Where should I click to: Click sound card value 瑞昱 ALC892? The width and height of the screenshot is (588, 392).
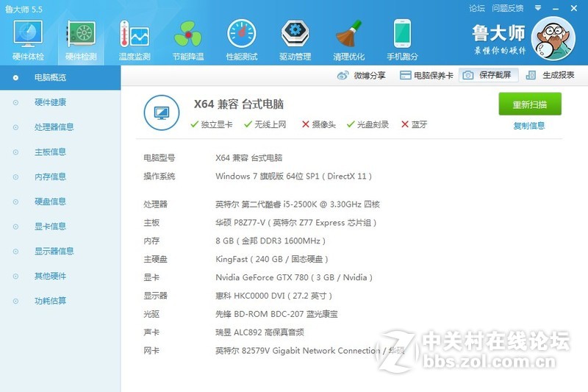click(x=259, y=332)
